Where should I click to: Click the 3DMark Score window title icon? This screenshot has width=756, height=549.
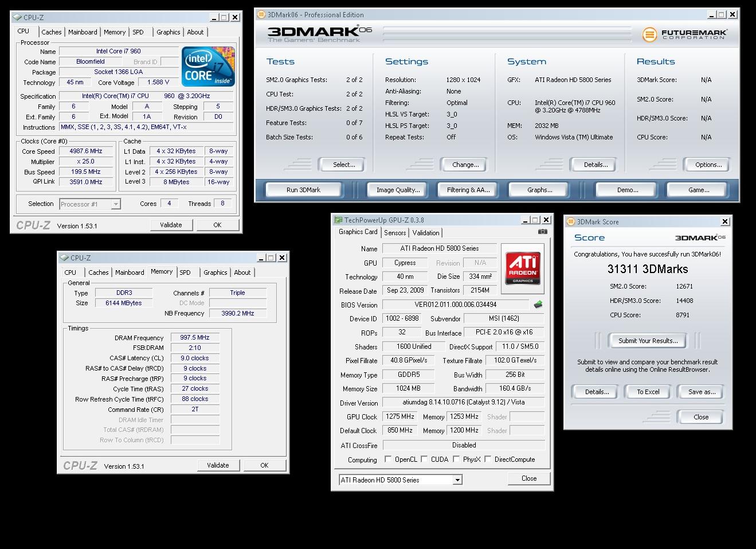click(571, 221)
